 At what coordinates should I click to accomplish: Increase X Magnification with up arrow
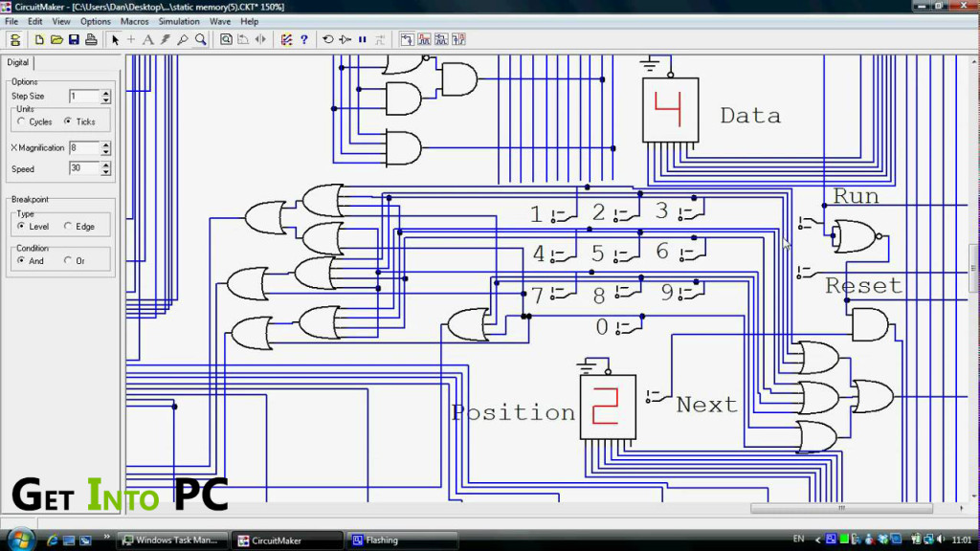[x=105, y=144]
